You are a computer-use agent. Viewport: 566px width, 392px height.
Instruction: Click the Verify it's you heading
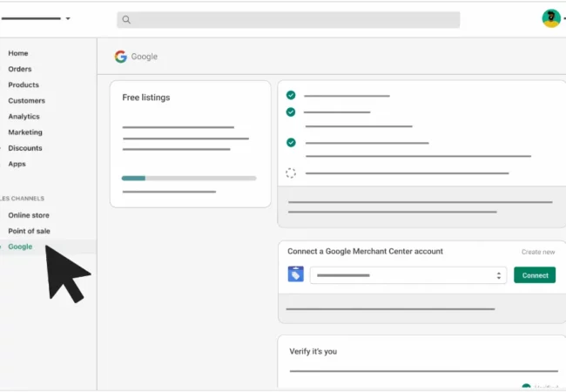[x=313, y=352]
